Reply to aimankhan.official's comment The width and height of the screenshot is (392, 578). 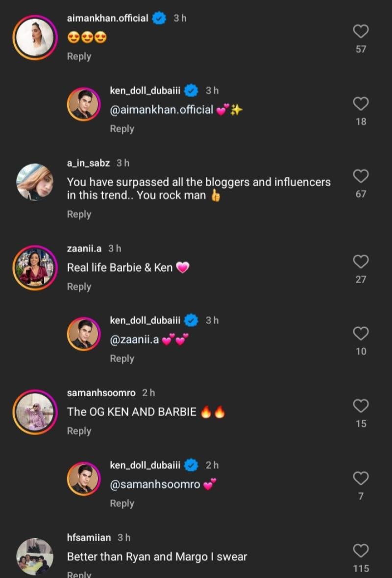coord(79,56)
